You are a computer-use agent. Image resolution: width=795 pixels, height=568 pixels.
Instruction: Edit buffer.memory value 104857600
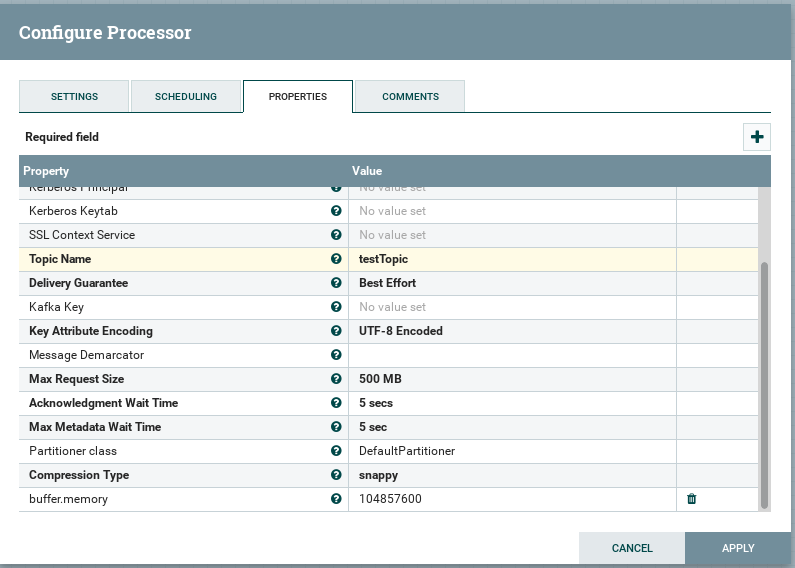[512, 499]
